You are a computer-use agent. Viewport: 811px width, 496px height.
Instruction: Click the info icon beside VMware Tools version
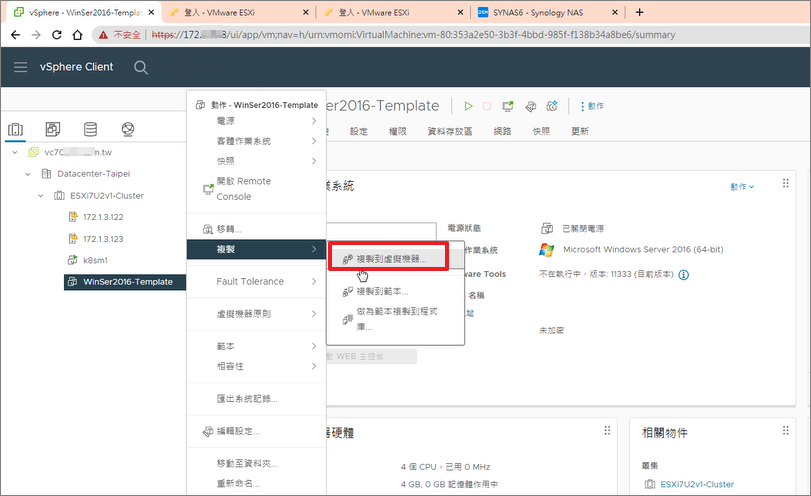coord(683,275)
